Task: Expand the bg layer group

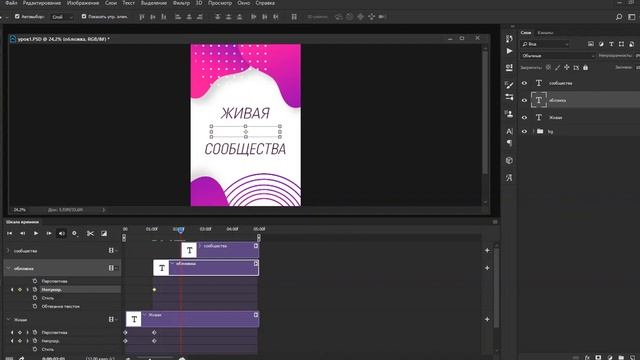Action: pyautogui.click(x=533, y=131)
